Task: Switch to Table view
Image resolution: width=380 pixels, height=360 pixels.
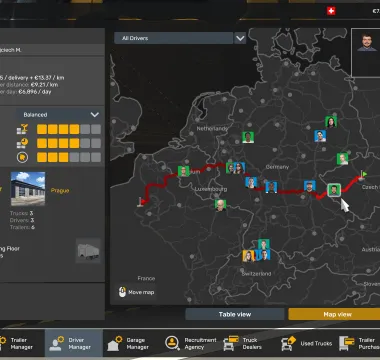Action: pyautogui.click(x=235, y=314)
